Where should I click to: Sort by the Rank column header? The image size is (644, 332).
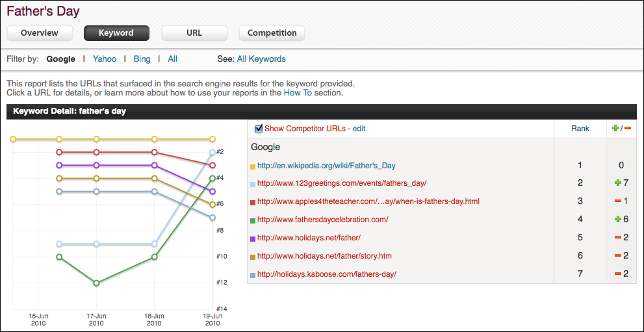(x=580, y=129)
